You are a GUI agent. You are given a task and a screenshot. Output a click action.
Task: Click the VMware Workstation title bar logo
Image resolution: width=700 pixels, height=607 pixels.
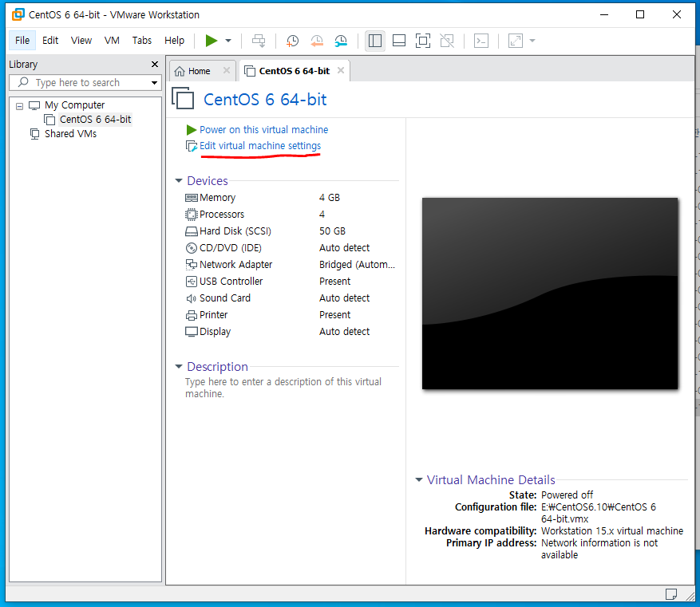18,14
